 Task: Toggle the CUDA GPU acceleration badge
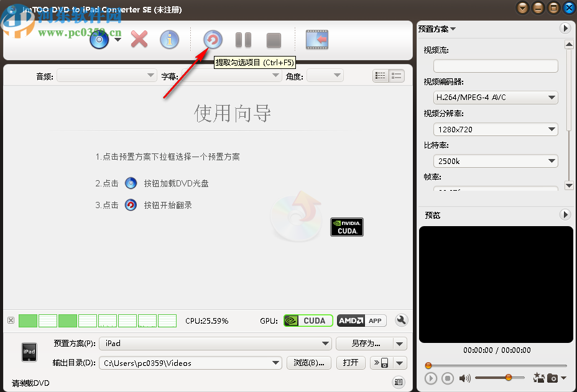point(307,321)
